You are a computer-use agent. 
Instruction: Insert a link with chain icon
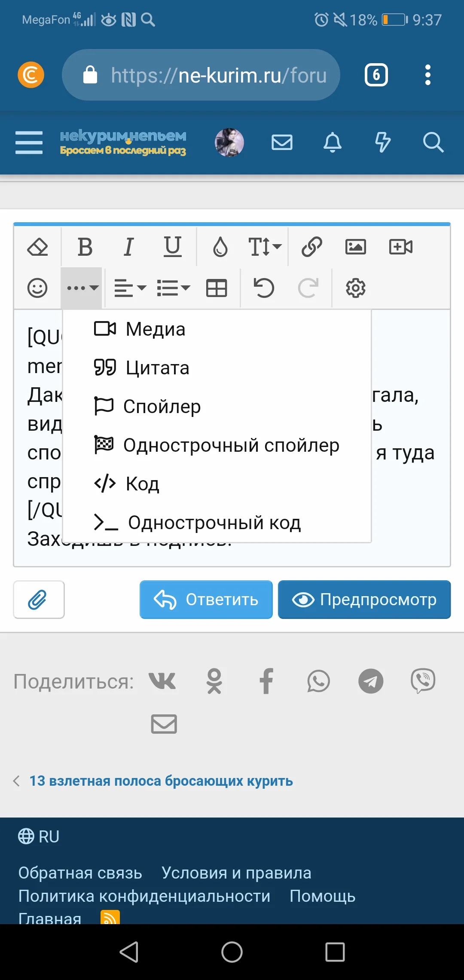[x=312, y=247]
